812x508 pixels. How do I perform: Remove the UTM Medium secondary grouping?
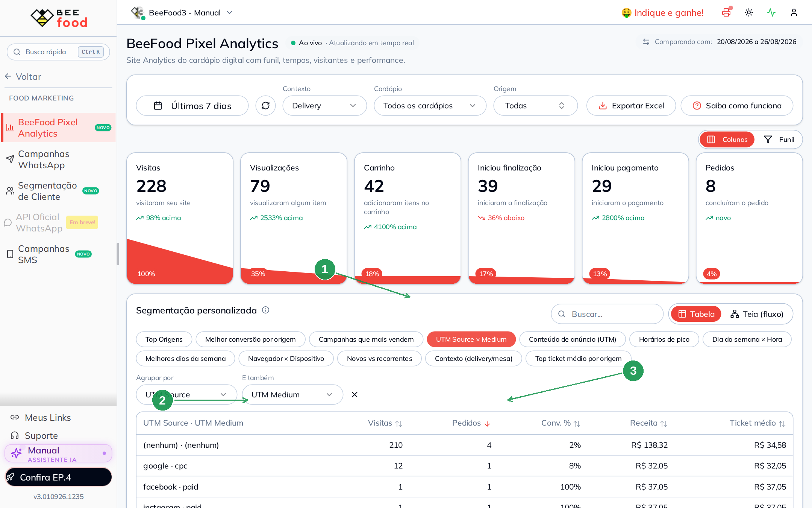354,394
